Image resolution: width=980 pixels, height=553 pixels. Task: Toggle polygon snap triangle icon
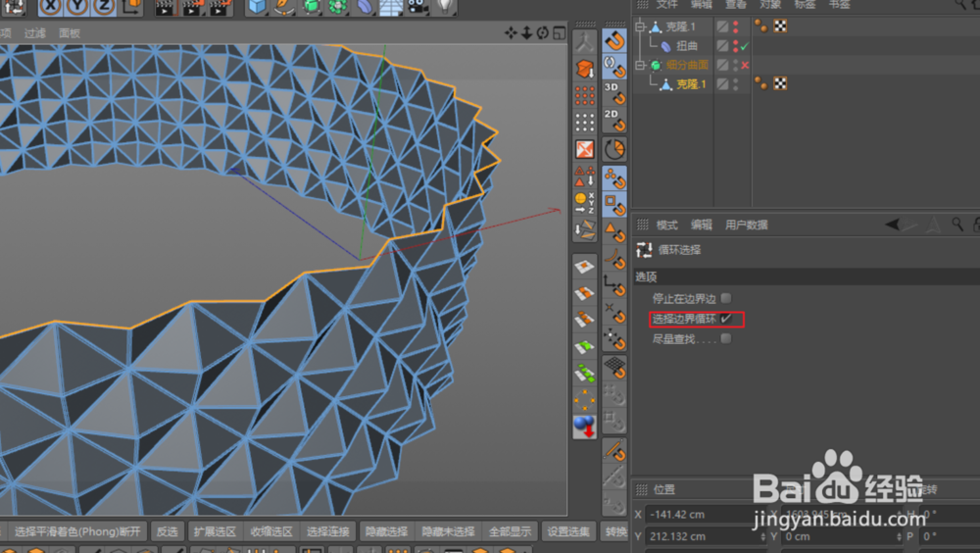click(x=614, y=232)
